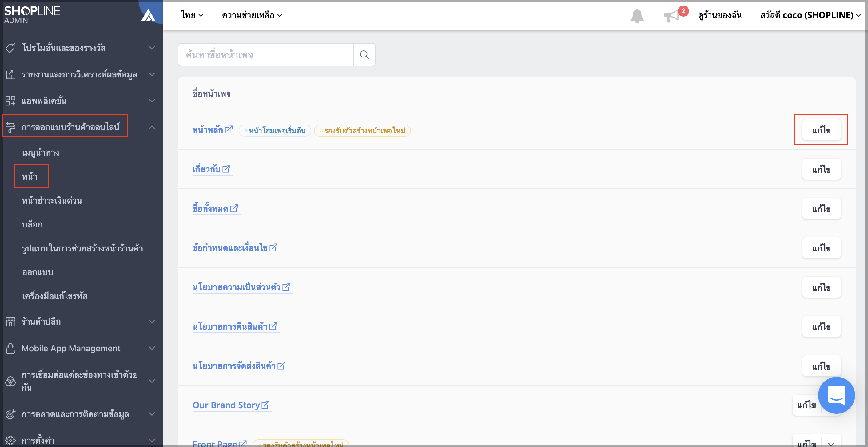Image resolution: width=868 pixels, height=447 pixels.
Task: Select เครื่องมือแก้ไขรหัส in the sidebar
Action: [54, 296]
